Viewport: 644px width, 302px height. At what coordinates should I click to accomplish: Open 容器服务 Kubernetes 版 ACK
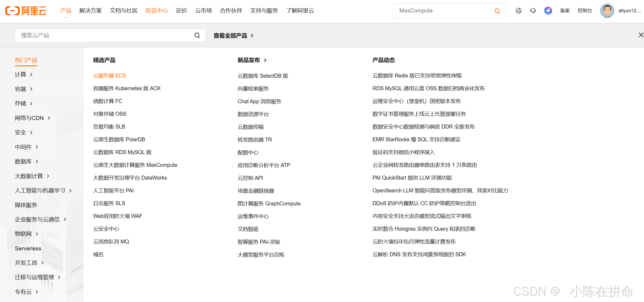tap(127, 88)
